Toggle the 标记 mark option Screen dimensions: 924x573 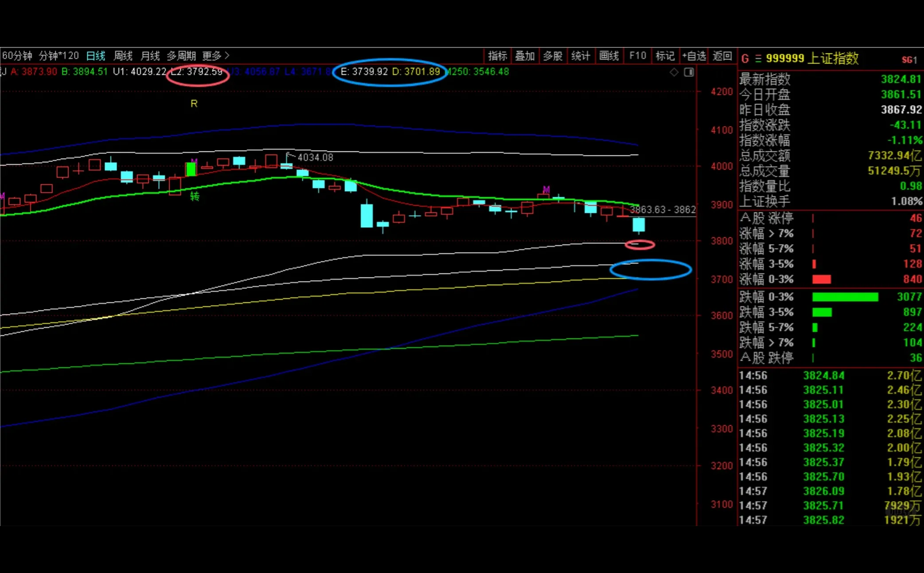[x=665, y=56]
